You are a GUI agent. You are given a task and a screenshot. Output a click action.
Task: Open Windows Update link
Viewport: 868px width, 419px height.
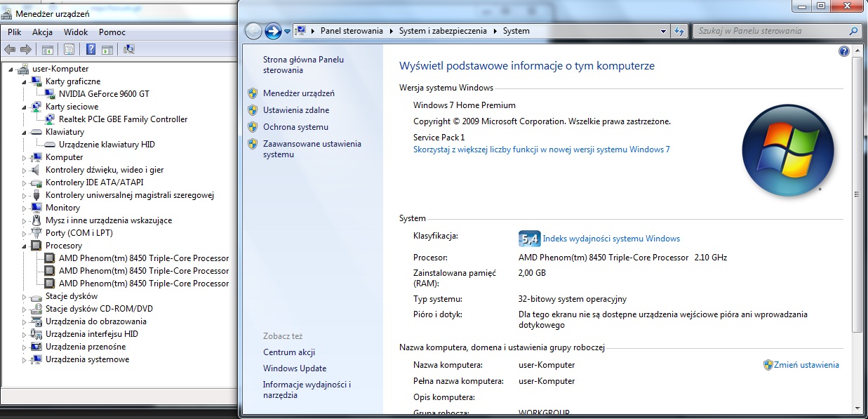coord(295,368)
